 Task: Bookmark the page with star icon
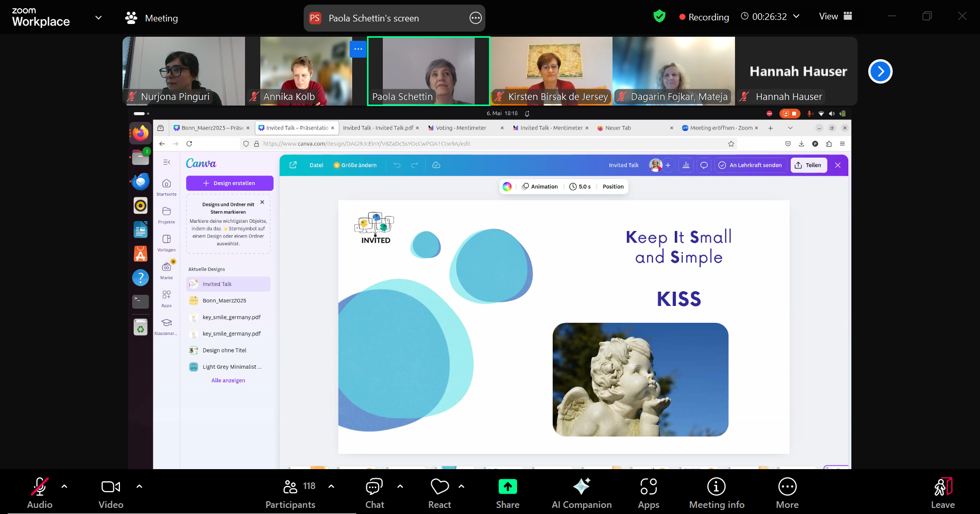click(x=731, y=144)
